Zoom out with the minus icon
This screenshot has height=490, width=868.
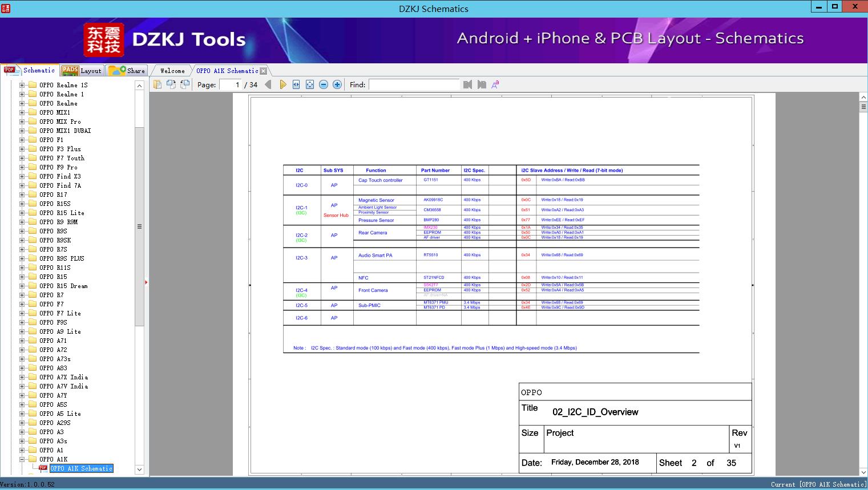[324, 84]
